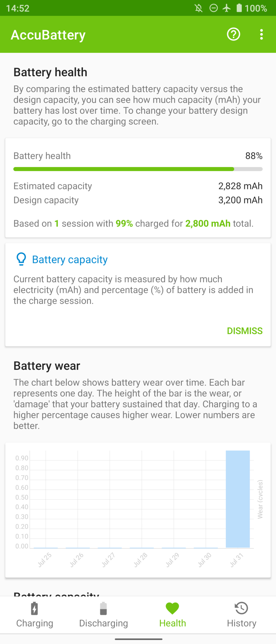Image resolution: width=276 pixels, height=644 pixels.
Task: Tap the AccuBattery app title
Action: coord(48,35)
